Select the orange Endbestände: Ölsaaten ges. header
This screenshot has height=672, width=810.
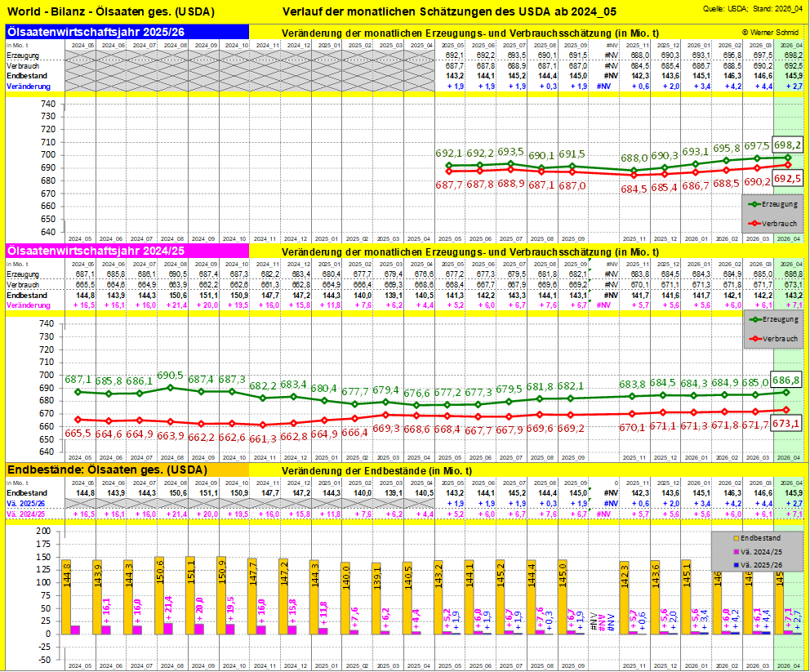127,471
